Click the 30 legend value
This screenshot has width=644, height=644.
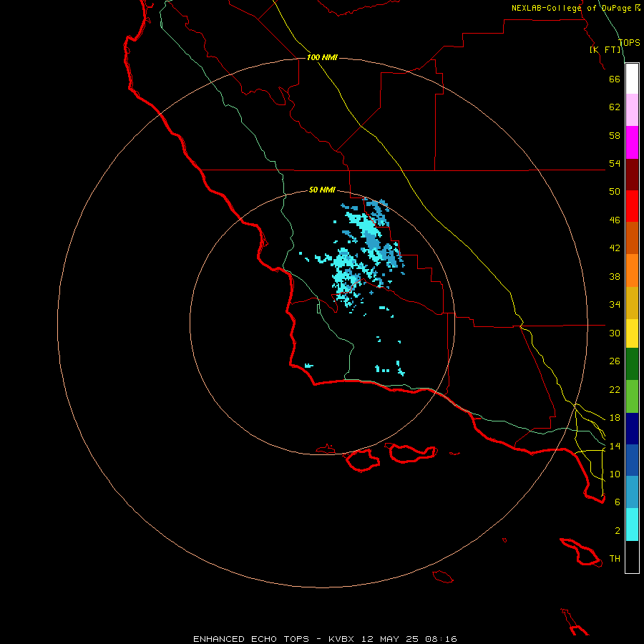[x=615, y=333]
